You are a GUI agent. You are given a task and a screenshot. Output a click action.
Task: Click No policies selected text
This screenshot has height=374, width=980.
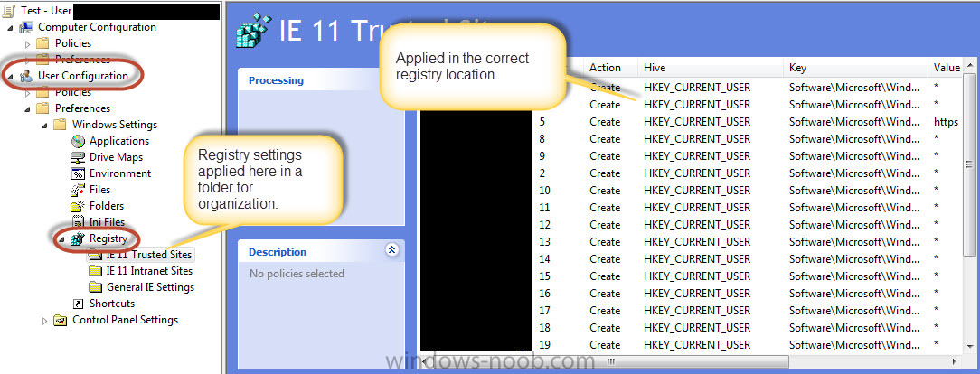tap(297, 274)
